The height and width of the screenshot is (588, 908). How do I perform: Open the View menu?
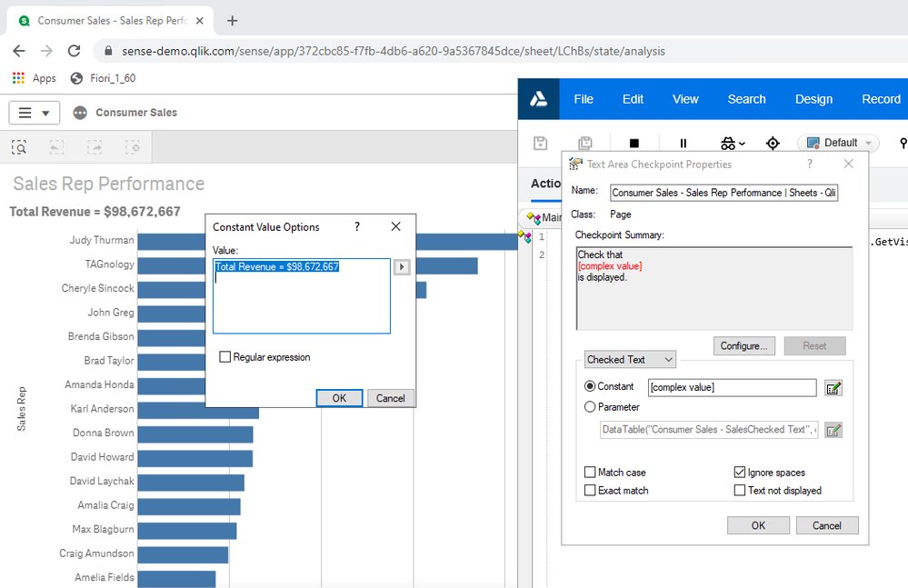tap(685, 99)
